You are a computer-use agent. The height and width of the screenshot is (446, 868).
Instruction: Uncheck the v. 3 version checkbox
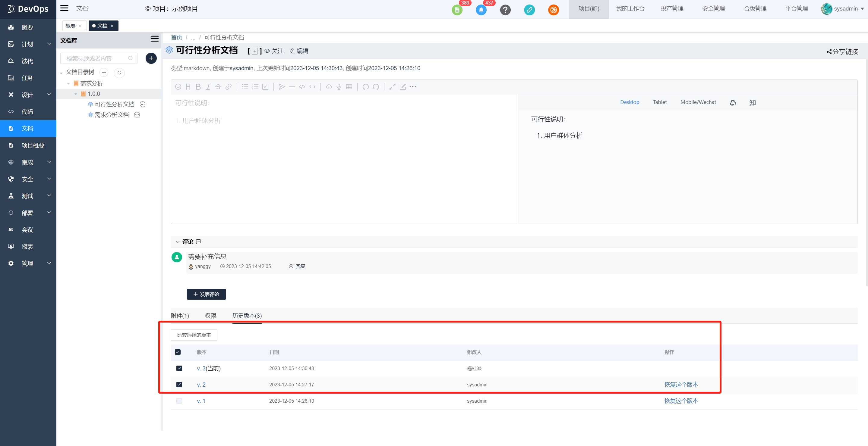[x=179, y=368]
